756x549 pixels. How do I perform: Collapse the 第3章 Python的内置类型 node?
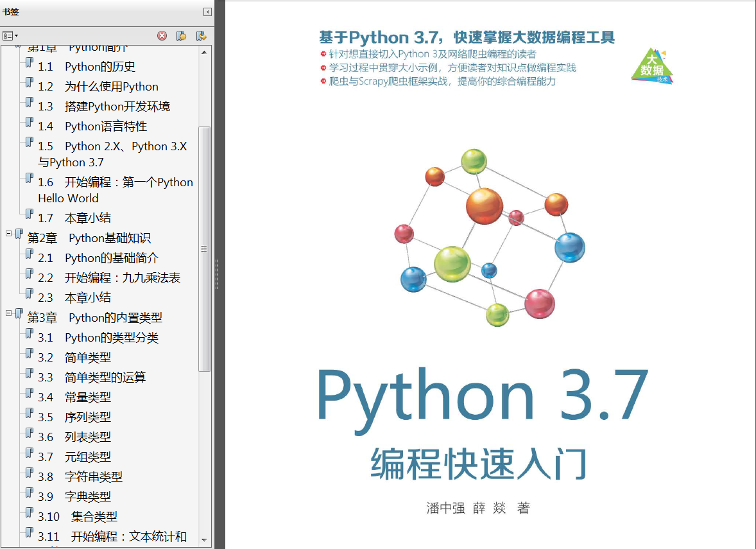pos(9,313)
